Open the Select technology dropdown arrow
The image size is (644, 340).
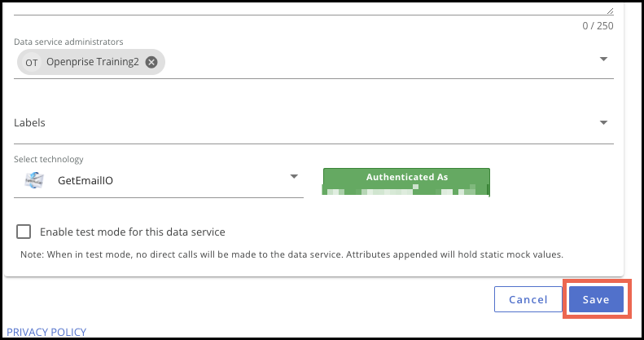[x=294, y=176]
